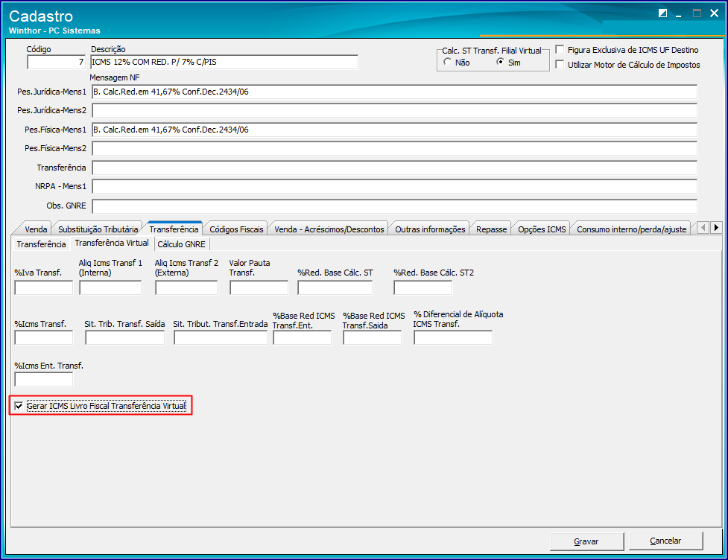Select the Transferência main tab

(x=174, y=229)
